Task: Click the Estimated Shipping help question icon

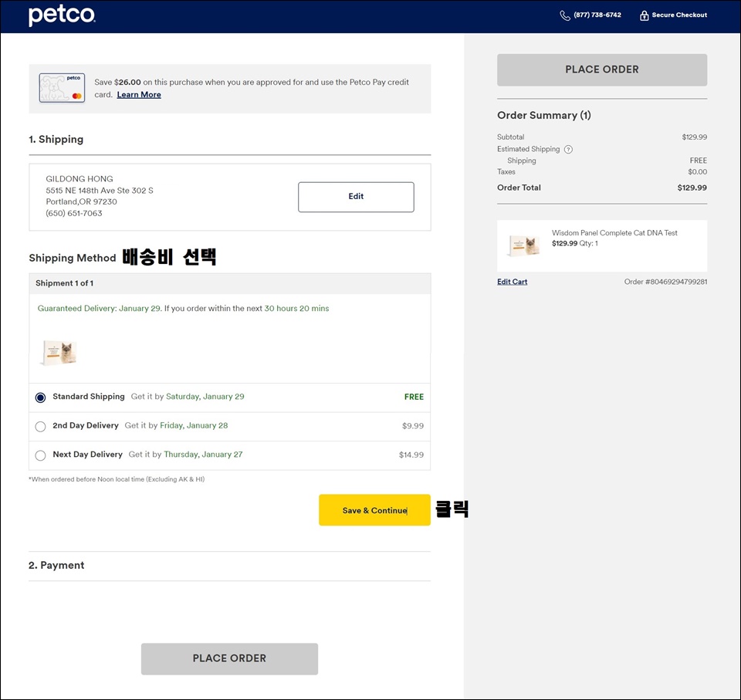Action: (x=569, y=150)
